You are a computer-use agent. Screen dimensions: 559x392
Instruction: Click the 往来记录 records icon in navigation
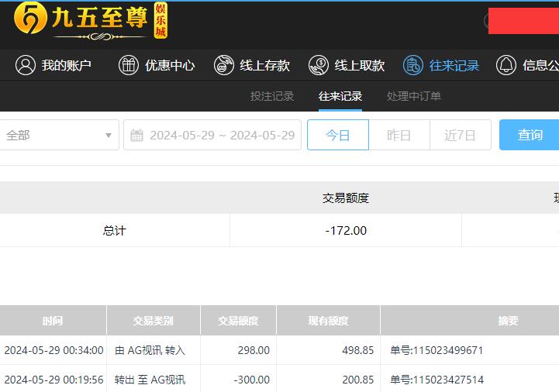pos(413,65)
